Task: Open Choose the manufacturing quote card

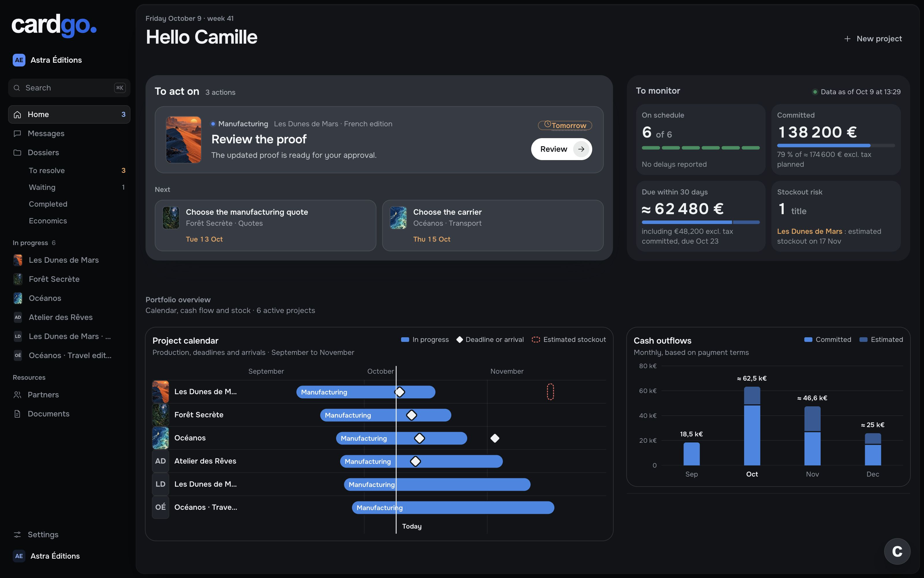Action: (265, 225)
